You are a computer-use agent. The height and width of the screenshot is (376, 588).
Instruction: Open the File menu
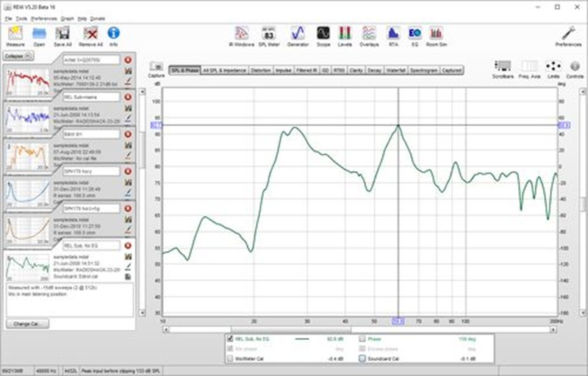pyautogui.click(x=8, y=18)
